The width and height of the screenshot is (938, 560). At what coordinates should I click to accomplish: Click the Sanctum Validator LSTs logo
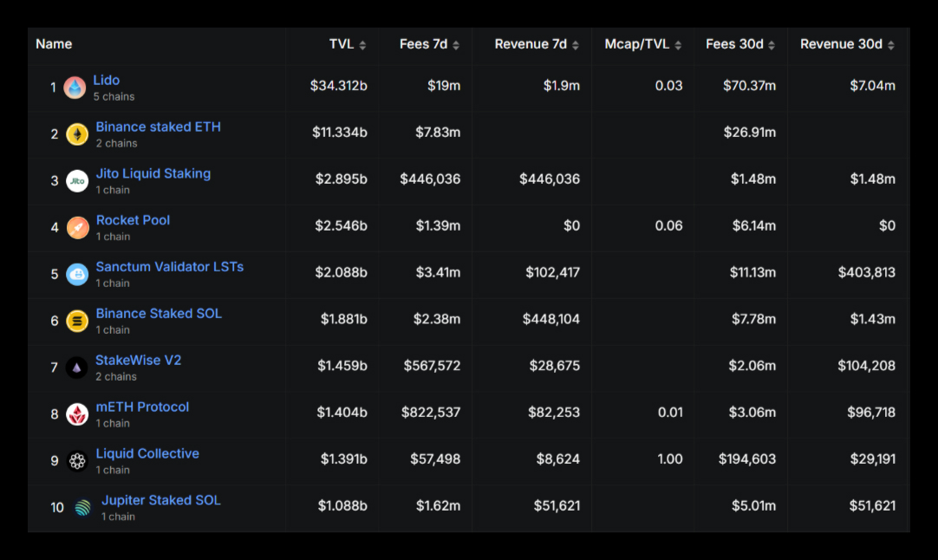77,274
